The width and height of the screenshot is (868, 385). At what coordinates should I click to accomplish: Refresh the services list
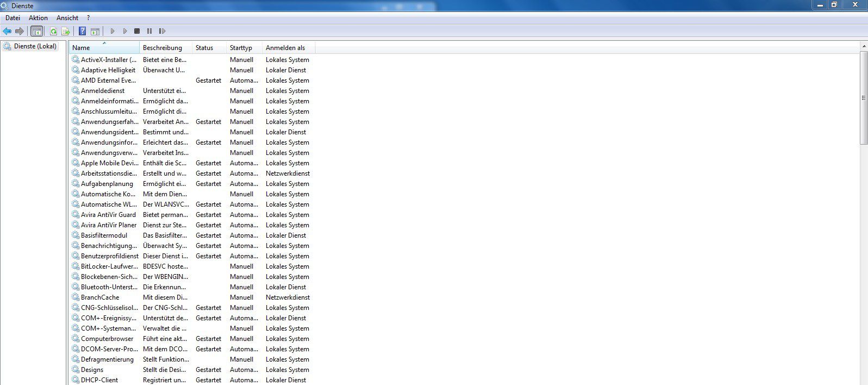click(x=53, y=32)
